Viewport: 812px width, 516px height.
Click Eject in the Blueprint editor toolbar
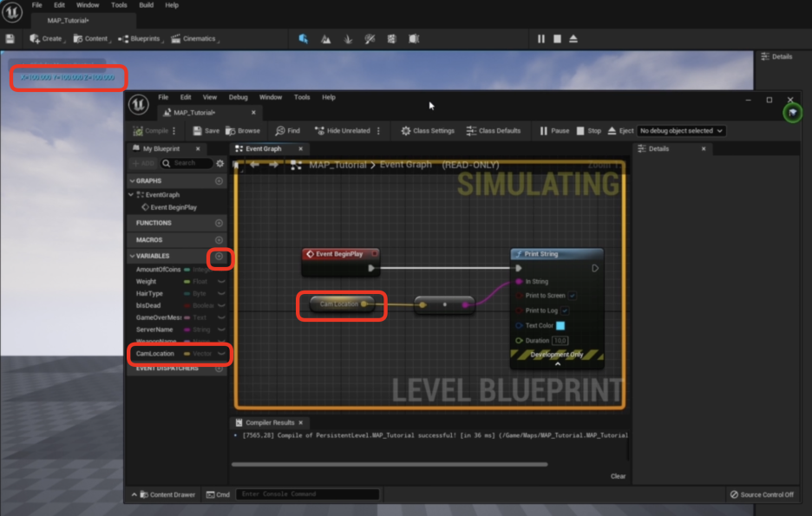click(620, 131)
